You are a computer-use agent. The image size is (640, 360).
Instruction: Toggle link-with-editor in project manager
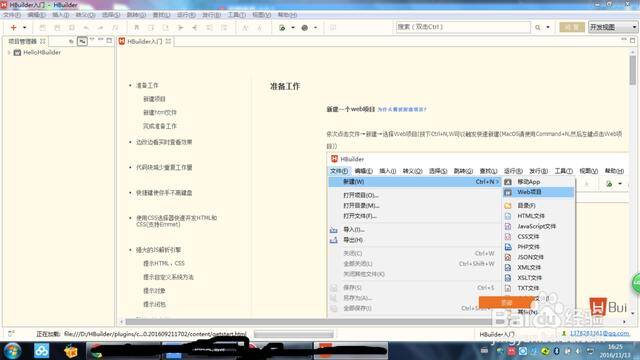coord(82,41)
